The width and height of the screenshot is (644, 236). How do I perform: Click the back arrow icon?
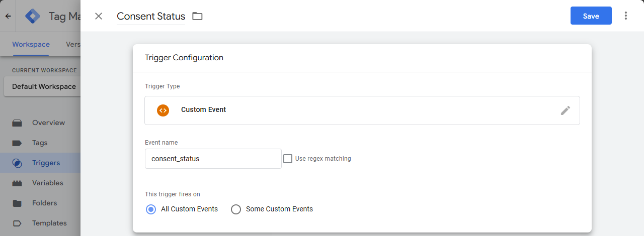pos(8,16)
